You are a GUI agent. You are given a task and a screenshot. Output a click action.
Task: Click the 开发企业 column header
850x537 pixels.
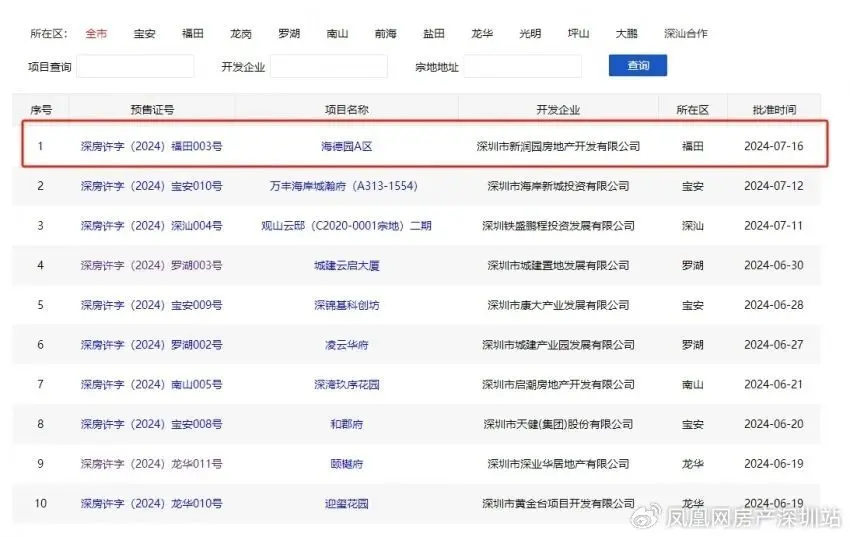(558, 110)
